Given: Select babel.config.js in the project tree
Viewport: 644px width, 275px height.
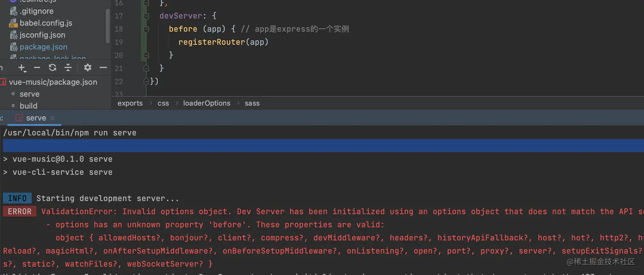Looking at the screenshot, I should tap(46, 23).
